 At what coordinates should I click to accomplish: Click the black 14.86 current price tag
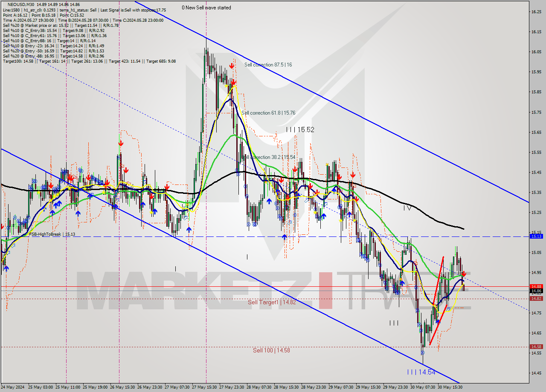click(536, 291)
